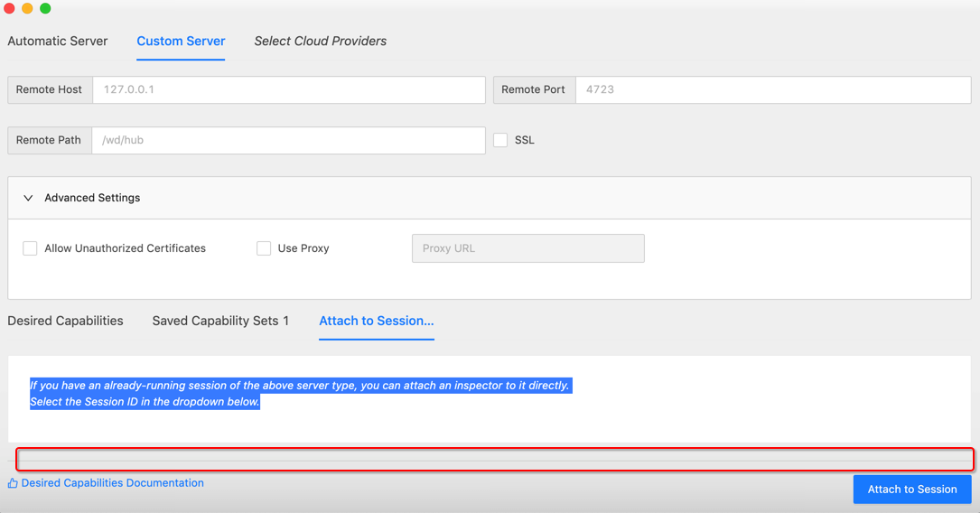Switch to the Automatic Server tab

58,42
